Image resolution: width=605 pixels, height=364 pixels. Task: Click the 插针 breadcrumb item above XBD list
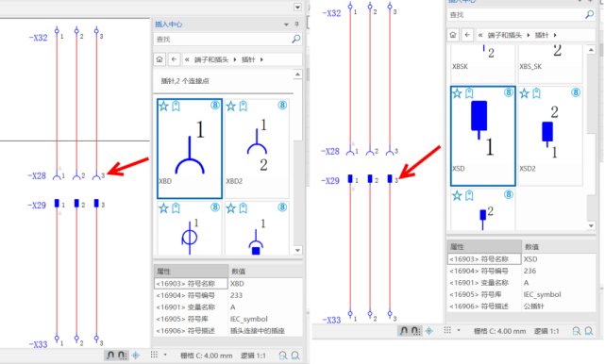click(248, 59)
